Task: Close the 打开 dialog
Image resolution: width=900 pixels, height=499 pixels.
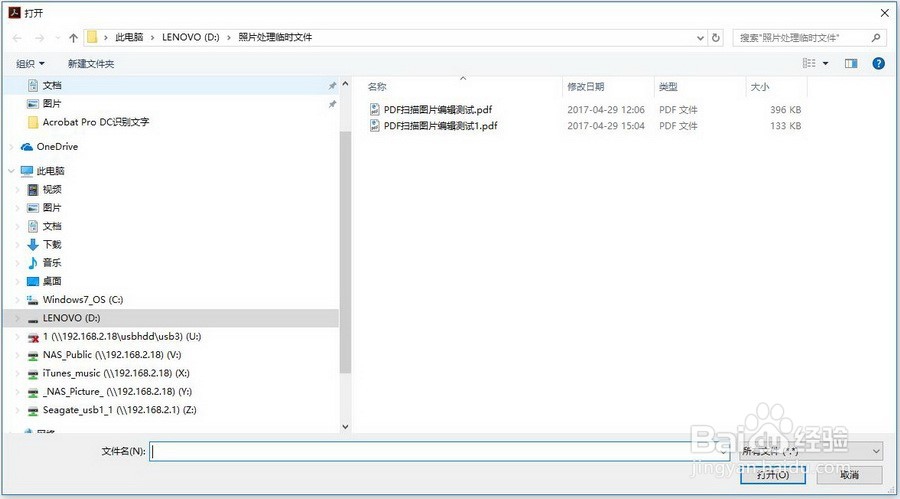Action: pos(885,13)
